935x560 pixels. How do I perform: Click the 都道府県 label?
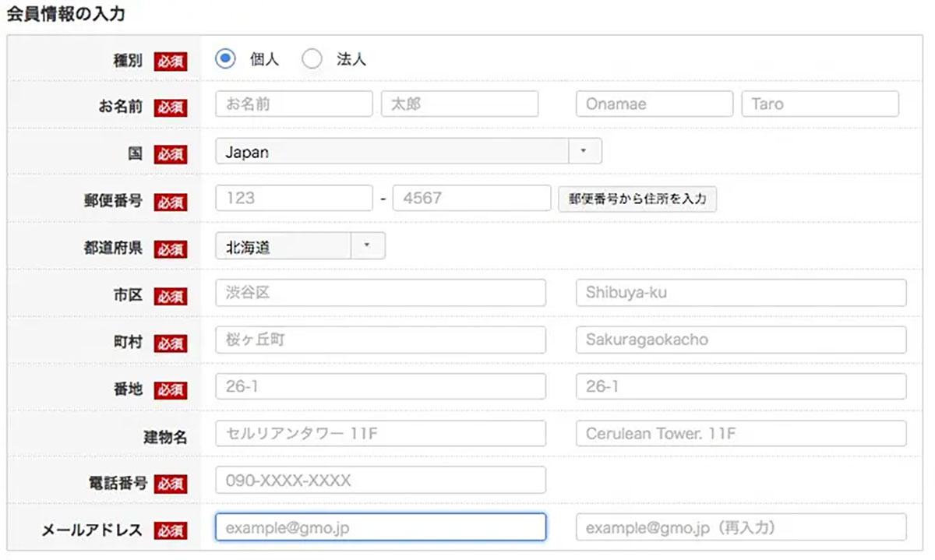point(114,248)
